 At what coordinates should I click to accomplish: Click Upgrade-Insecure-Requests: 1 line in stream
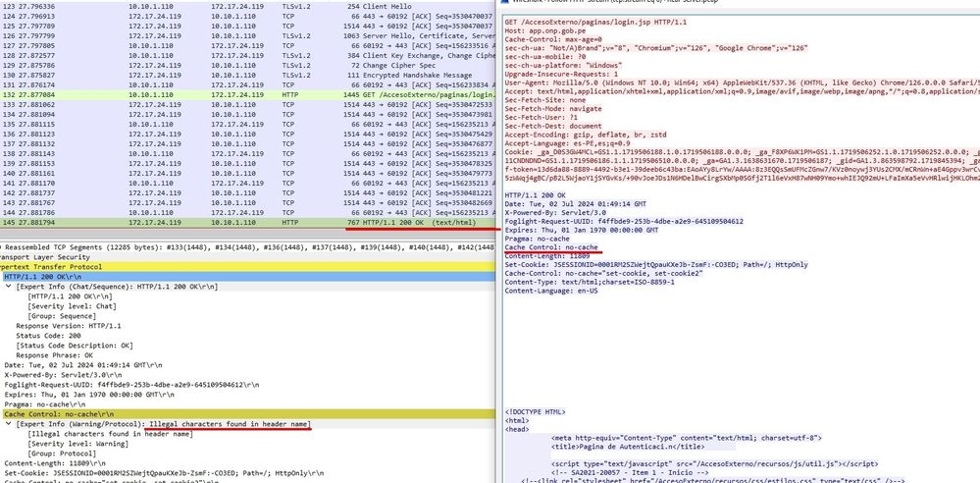point(561,74)
